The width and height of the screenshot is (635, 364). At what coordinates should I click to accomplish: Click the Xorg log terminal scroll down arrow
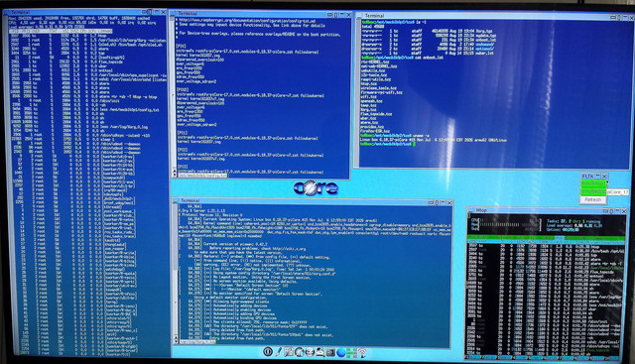point(176,341)
